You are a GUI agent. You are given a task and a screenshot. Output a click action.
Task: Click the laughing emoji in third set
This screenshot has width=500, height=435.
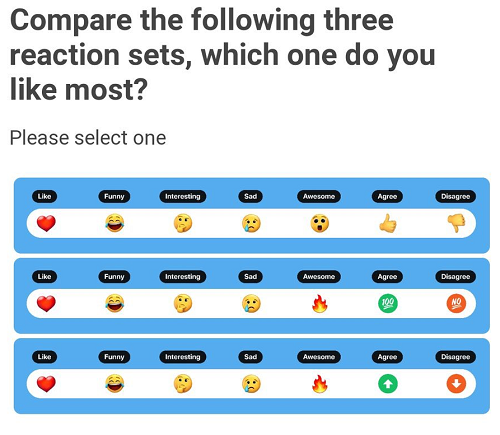tap(114, 384)
